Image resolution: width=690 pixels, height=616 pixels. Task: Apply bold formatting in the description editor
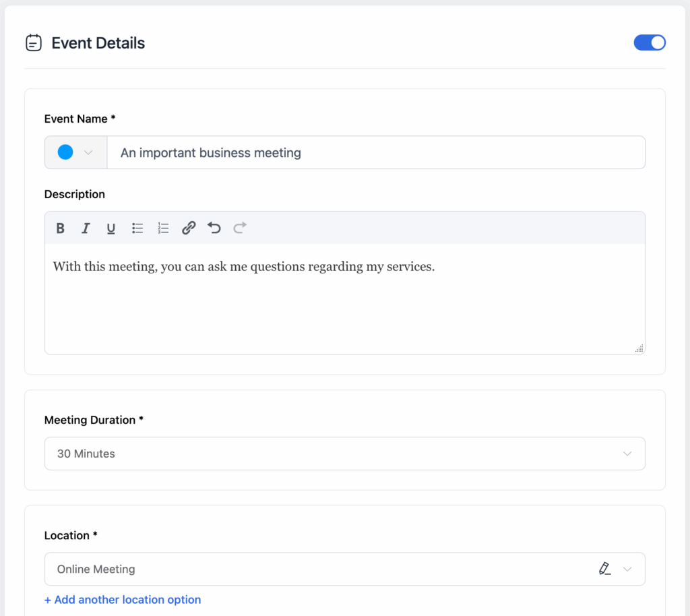(x=60, y=228)
